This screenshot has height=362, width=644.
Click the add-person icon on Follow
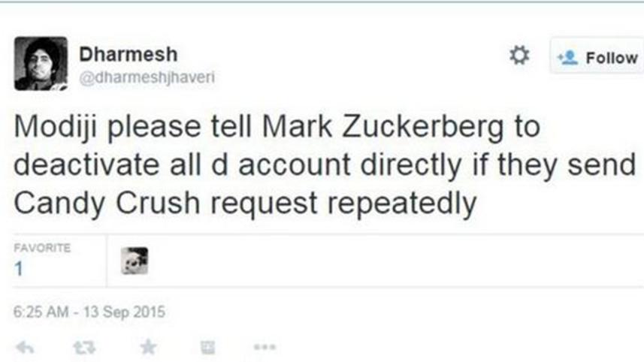[x=566, y=57]
